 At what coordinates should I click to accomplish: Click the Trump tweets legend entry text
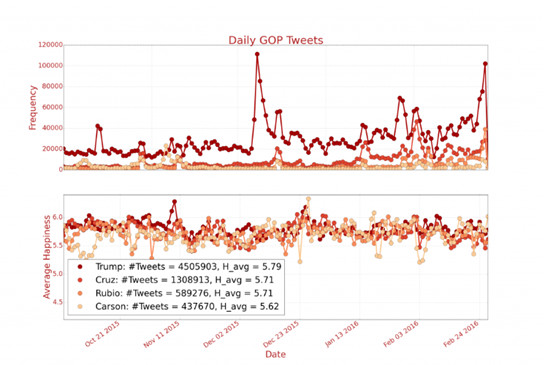[x=188, y=267]
